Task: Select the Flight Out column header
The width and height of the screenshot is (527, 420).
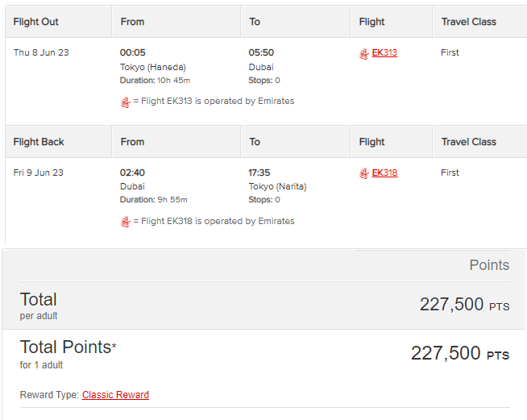Action: tap(35, 22)
